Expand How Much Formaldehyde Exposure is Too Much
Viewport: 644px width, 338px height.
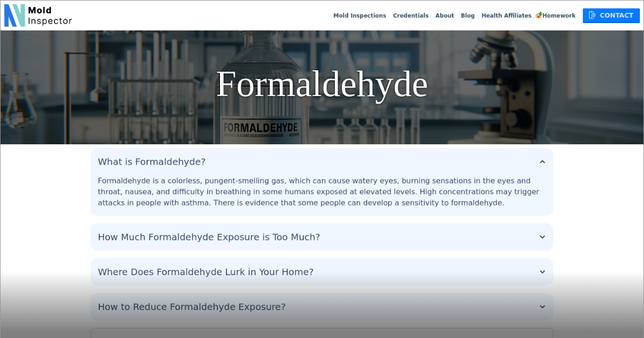[x=542, y=237]
